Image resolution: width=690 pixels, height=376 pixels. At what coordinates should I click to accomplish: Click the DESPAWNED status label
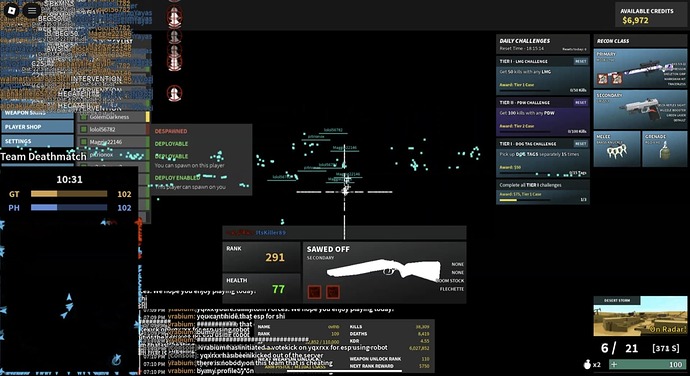171,131
